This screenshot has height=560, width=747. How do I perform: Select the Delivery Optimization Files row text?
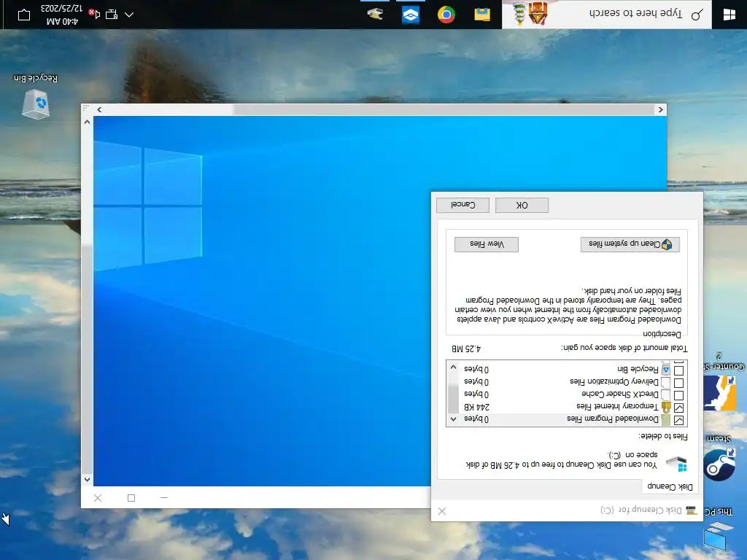(x=614, y=381)
